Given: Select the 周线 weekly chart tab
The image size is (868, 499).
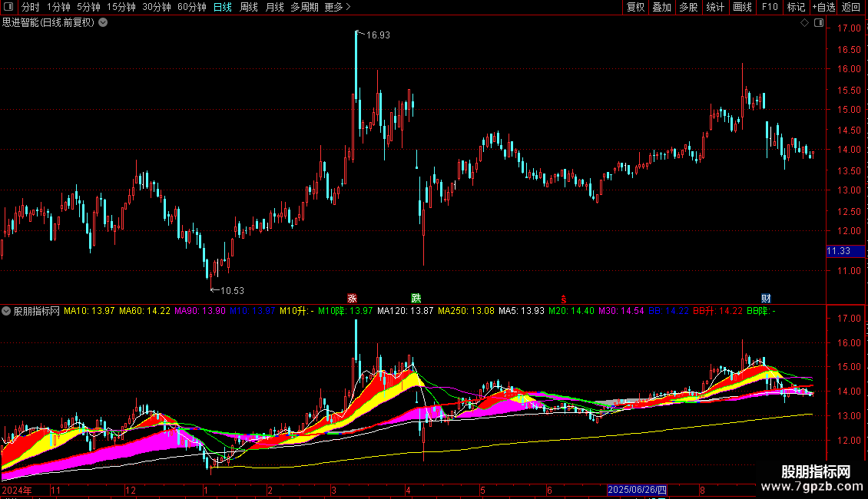Looking at the screenshot, I should (249, 7).
